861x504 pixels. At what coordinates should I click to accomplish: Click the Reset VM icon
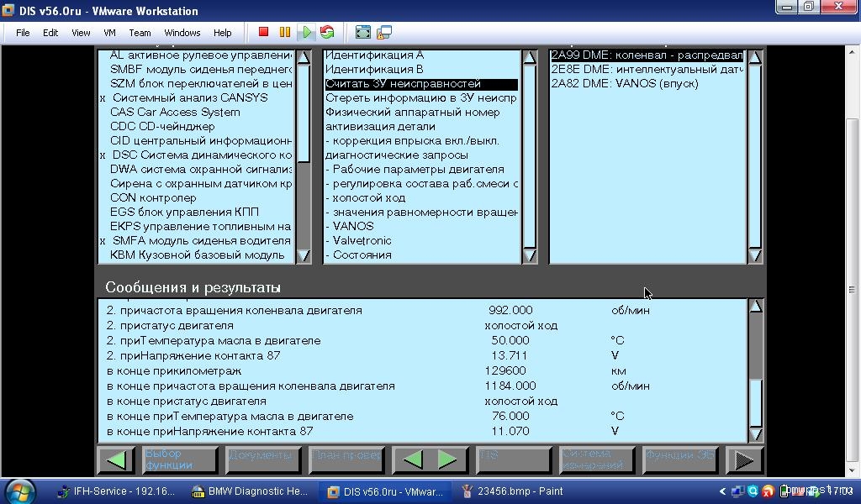[327, 32]
